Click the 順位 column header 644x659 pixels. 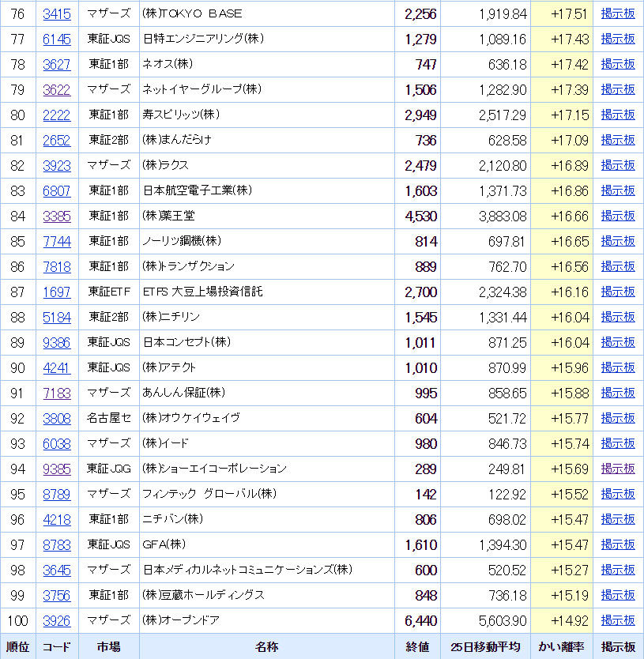click(x=18, y=647)
